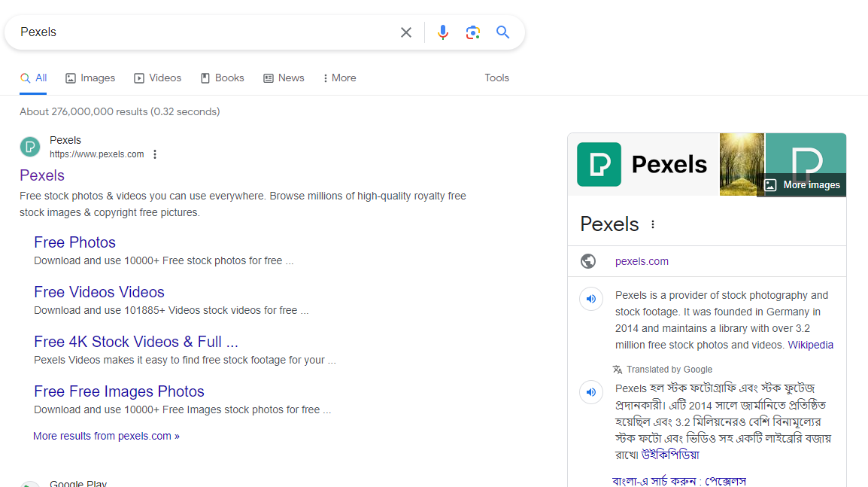Clear the search query with the X

405,32
